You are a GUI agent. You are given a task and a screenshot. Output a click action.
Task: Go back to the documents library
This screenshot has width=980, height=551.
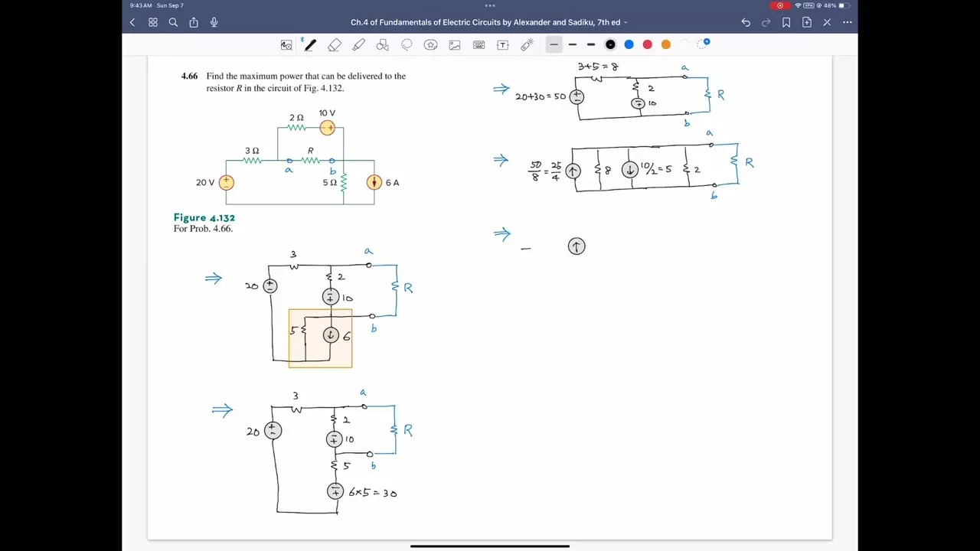pos(132,23)
